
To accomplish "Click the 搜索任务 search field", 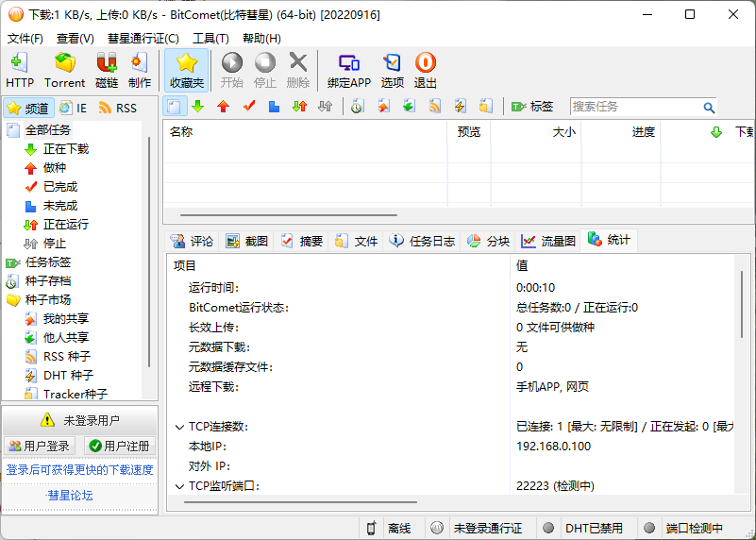I will coord(635,107).
